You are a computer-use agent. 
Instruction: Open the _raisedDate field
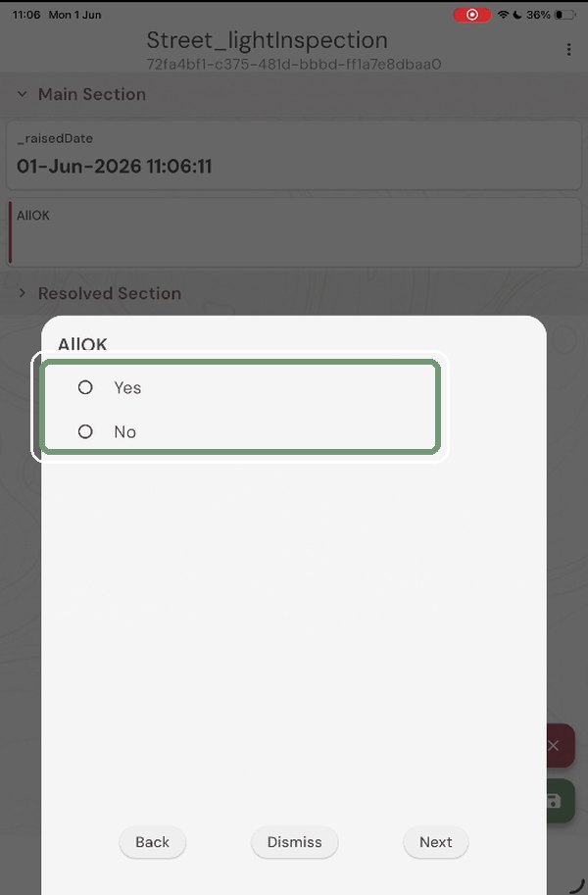[x=294, y=155]
